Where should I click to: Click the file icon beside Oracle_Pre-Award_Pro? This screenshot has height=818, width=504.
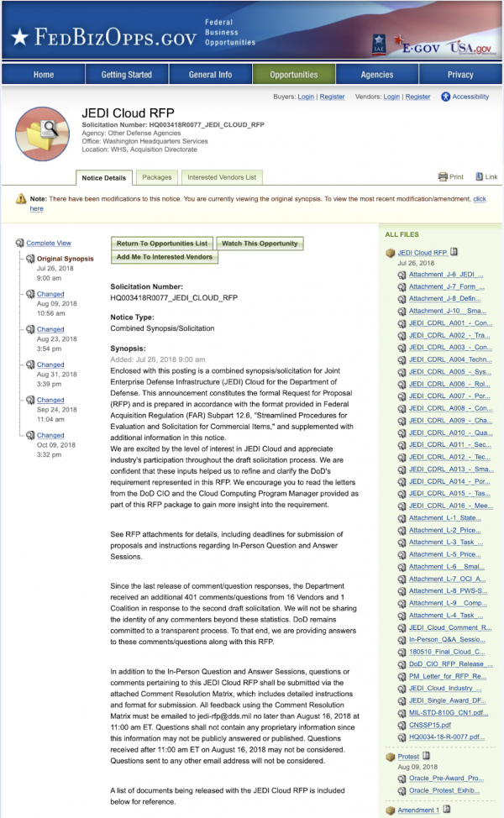402,779
